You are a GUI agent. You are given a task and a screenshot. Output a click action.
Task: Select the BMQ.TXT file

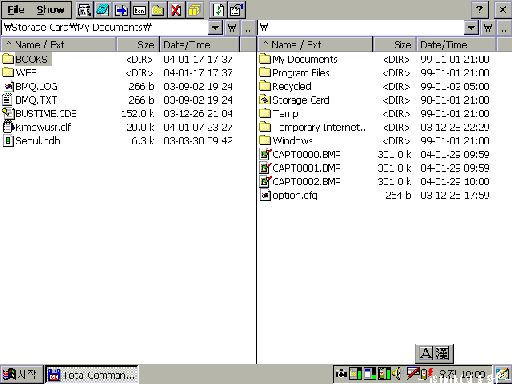pyautogui.click(x=30, y=100)
